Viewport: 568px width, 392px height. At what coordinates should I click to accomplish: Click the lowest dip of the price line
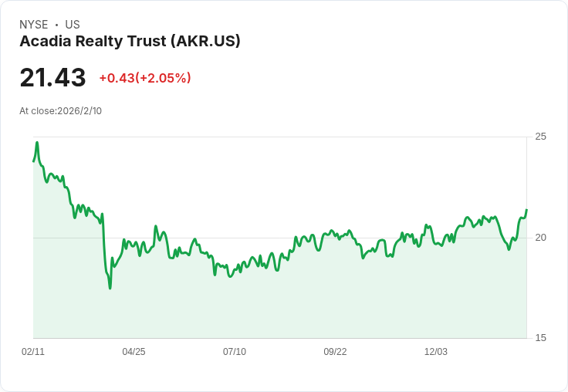tap(110, 288)
